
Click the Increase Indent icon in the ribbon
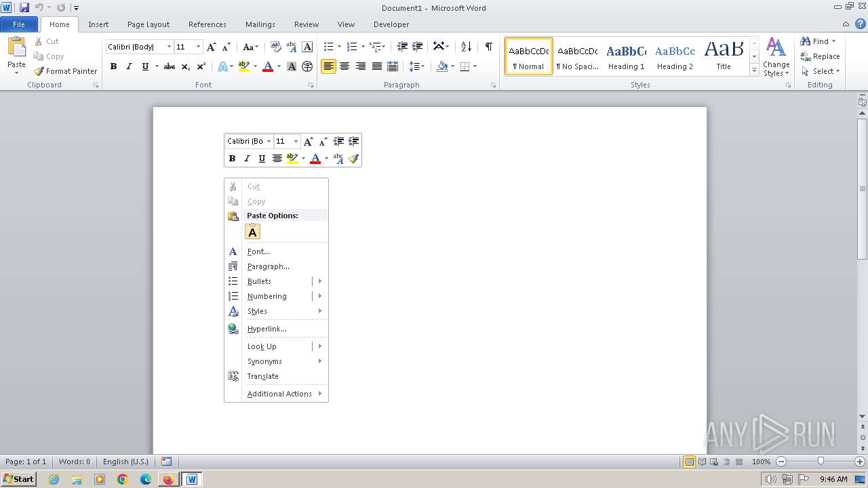click(418, 47)
